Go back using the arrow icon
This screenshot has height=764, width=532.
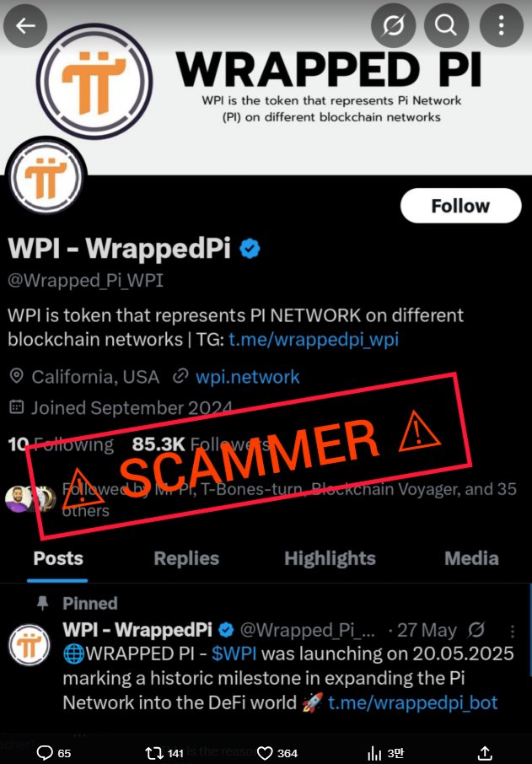[x=25, y=26]
